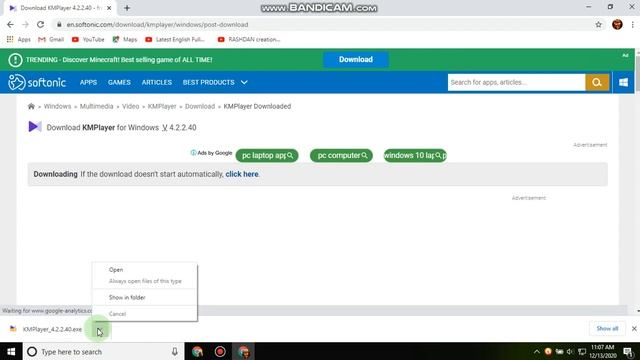Click the Windows platform icon in header

[623, 82]
